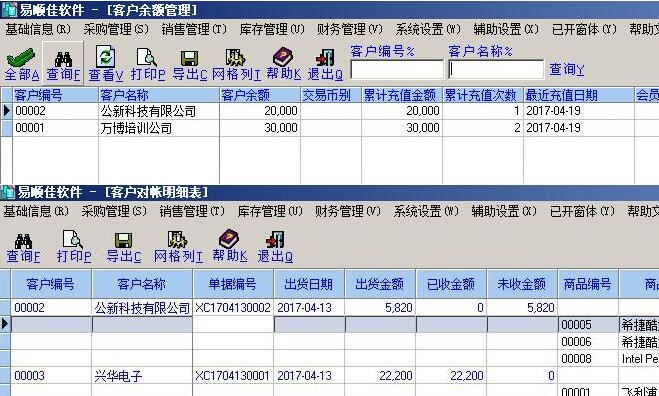Click 交易币别 column header
659x396 pixels.
[331, 95]
